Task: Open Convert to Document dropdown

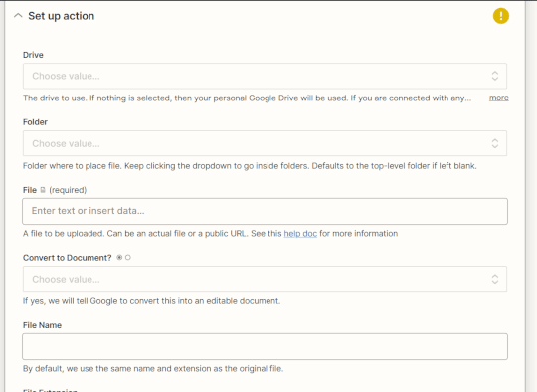Action: pyautogui.click(x=265, y=279)
